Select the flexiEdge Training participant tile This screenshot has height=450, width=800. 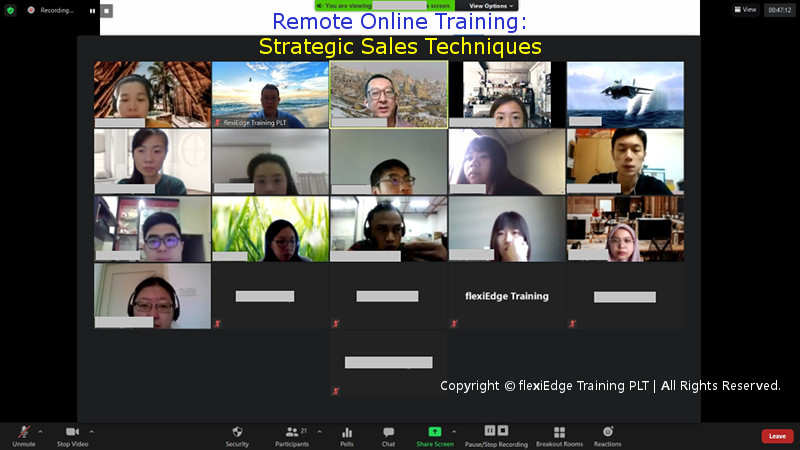click(506, 296)
